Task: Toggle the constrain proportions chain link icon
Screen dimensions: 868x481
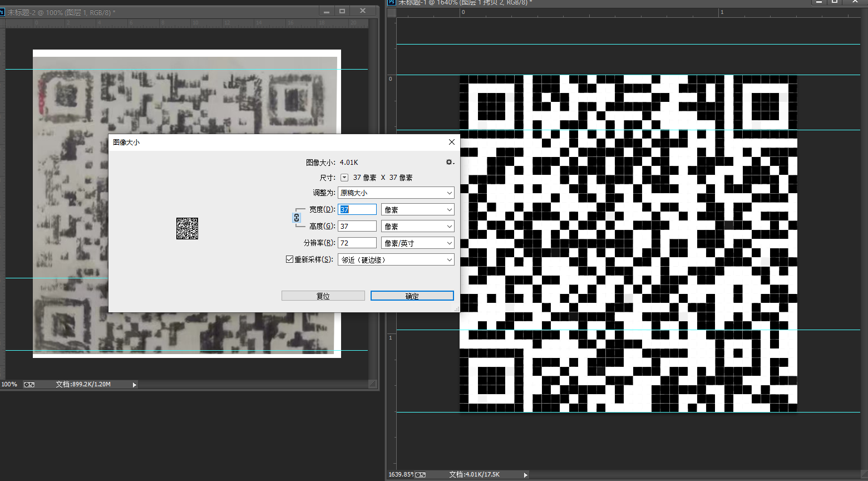Action: click(x=297, y=218)
